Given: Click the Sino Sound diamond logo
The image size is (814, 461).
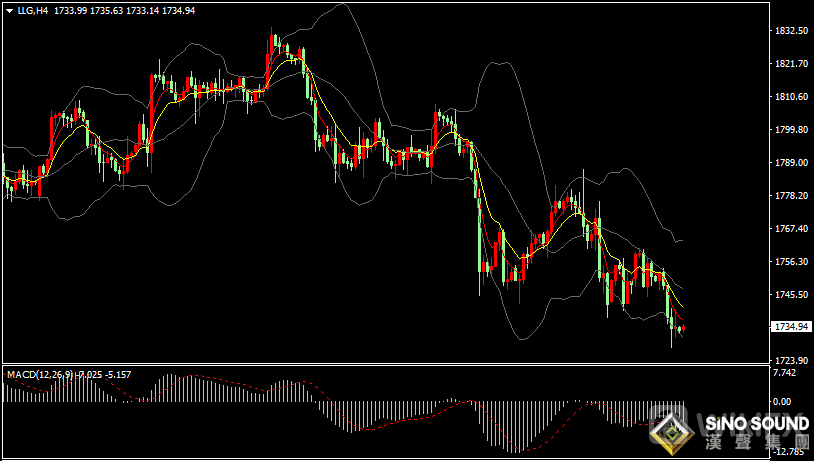Looking at the screenshot, I should (x=674, y=430).
